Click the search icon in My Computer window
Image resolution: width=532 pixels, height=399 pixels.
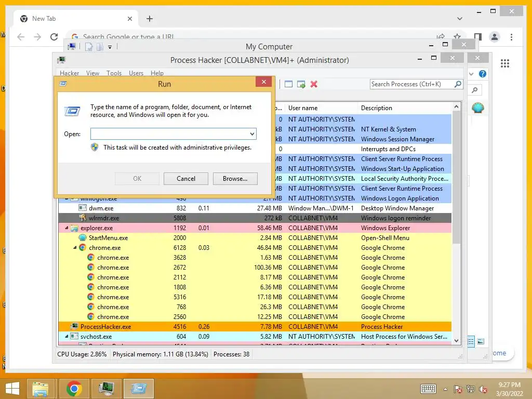pyautogui.click(x=475, y=90)
